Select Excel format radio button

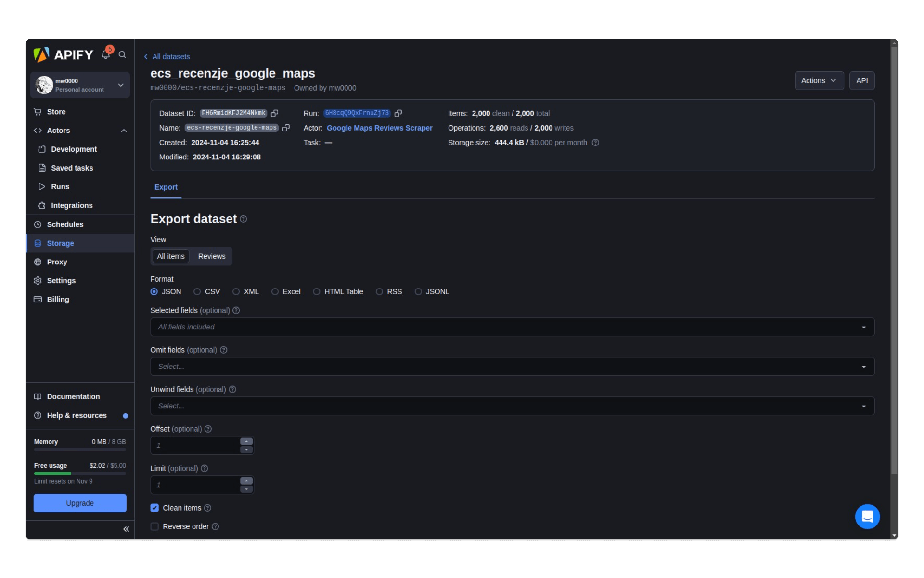275,292
